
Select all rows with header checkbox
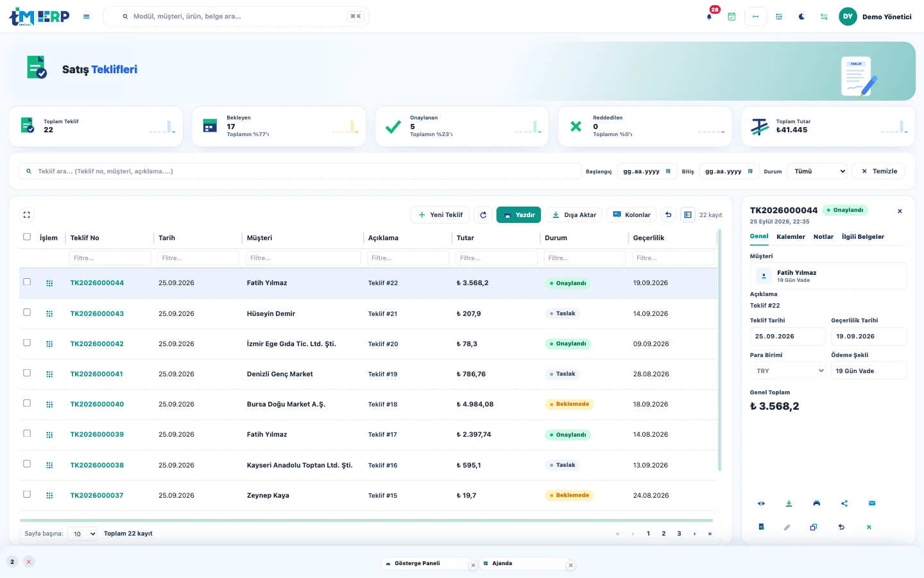tap(27, 237)
